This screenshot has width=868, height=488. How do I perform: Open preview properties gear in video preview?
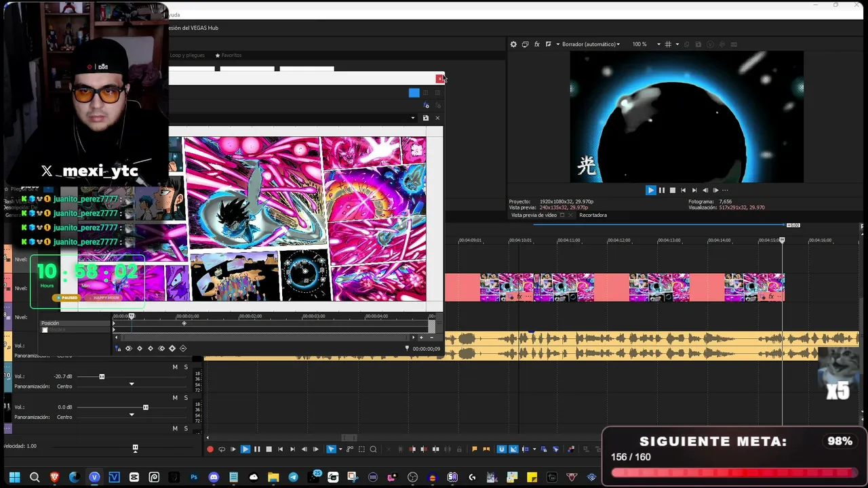[513, 44]
